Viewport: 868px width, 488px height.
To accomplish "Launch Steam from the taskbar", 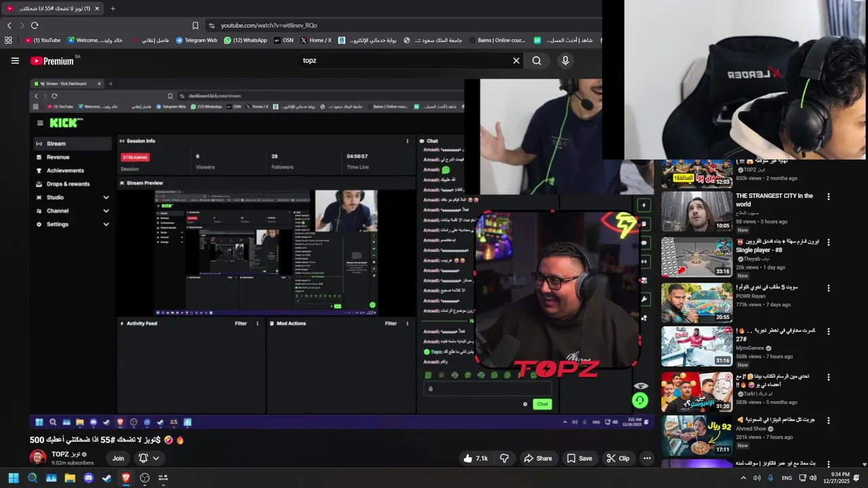I will coord(107,478).
